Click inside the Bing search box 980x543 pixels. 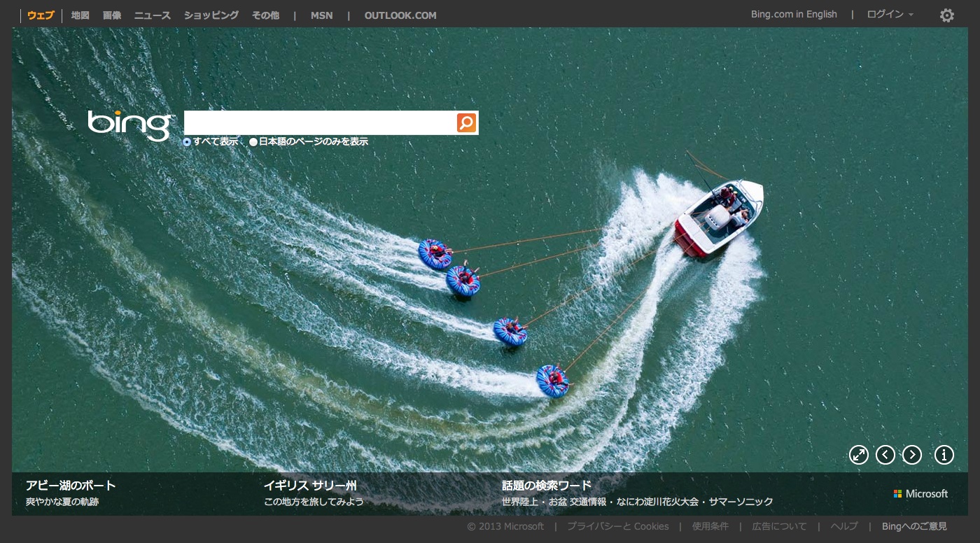319,122
